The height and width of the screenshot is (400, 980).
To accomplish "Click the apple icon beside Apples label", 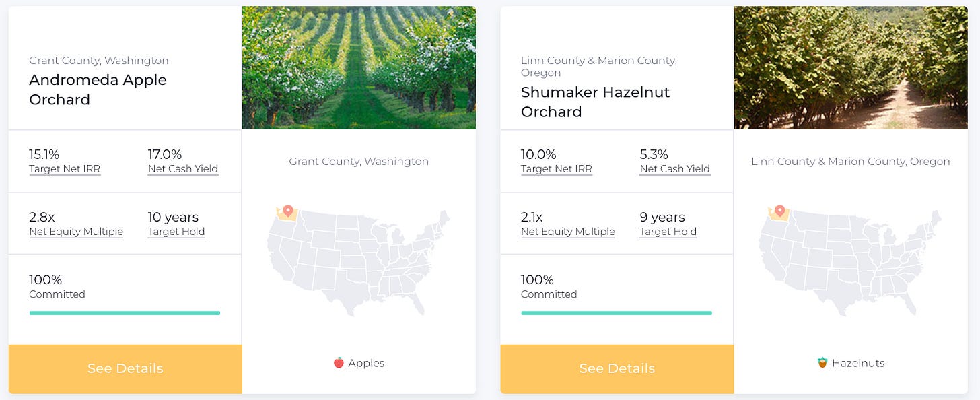I will (339, 363).
